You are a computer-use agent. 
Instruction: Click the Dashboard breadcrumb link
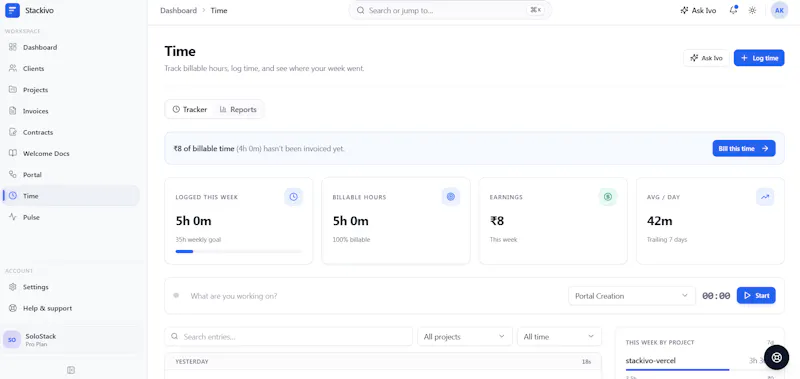(x=178, y=10)
